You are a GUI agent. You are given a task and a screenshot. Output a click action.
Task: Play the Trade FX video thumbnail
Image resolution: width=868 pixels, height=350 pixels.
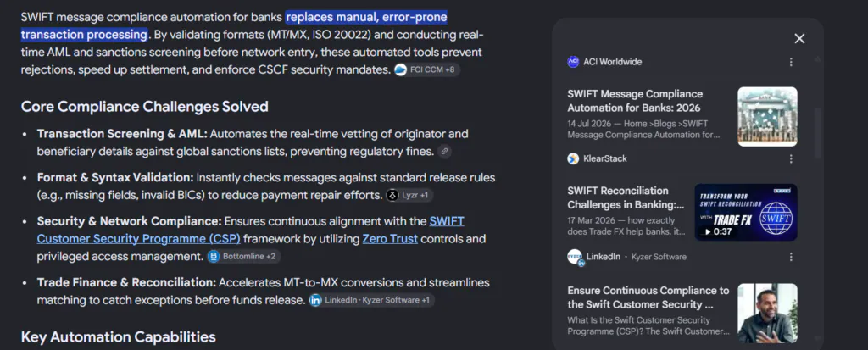click(x=746, y=212)
